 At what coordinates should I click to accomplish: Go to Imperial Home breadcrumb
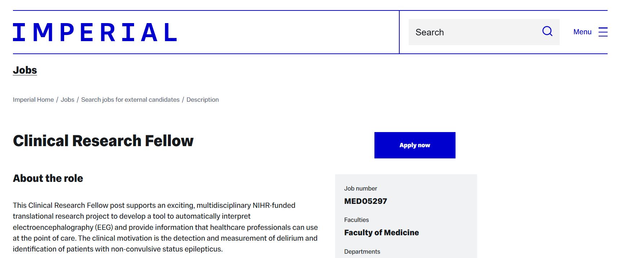[x=33, y=100]
